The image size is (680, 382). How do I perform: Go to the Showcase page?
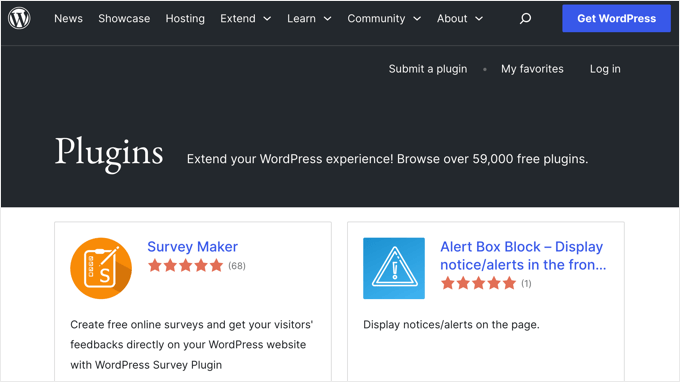pos(124,19)
